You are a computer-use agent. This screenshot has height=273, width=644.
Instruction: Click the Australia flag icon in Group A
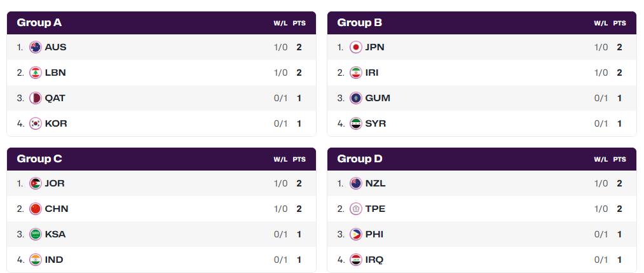(x=36, y=47)
